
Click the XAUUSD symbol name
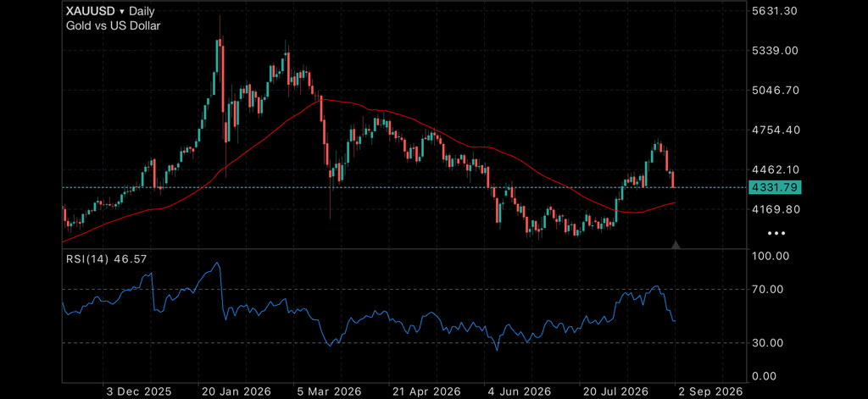tap(91, 11)
